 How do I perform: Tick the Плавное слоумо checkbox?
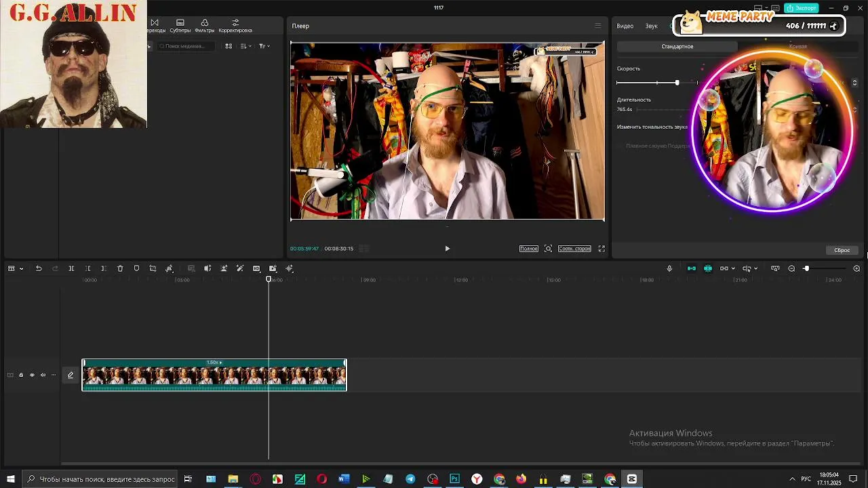tap(620, 146)
